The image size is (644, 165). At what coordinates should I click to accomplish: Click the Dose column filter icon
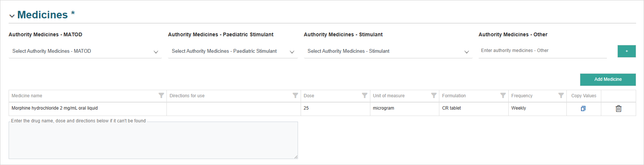pos(364,95)
